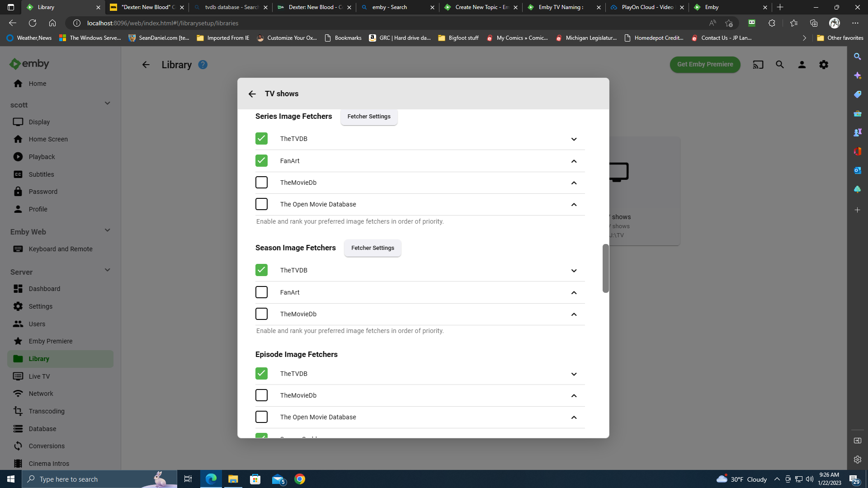Open Other favorites bookmark folder
The width and height of the screenshot is (868, 488).
(x=840, y=38)
